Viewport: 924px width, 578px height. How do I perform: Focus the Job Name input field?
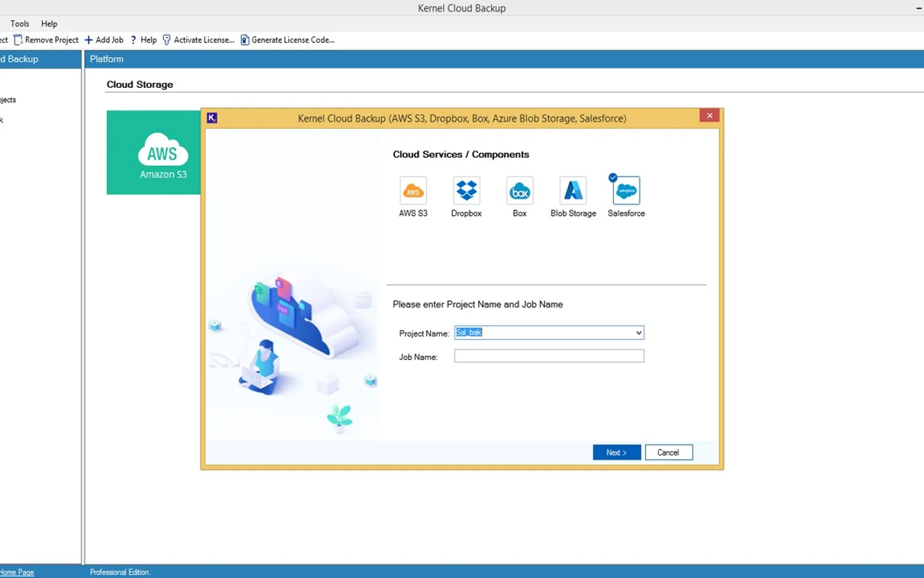point(549,356)
